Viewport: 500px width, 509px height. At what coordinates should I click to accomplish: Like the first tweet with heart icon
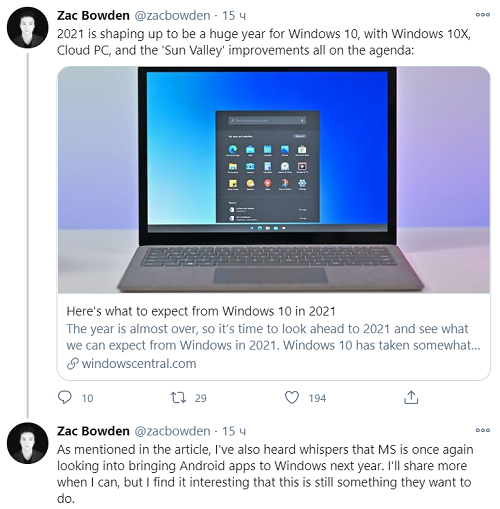point(292,398)
